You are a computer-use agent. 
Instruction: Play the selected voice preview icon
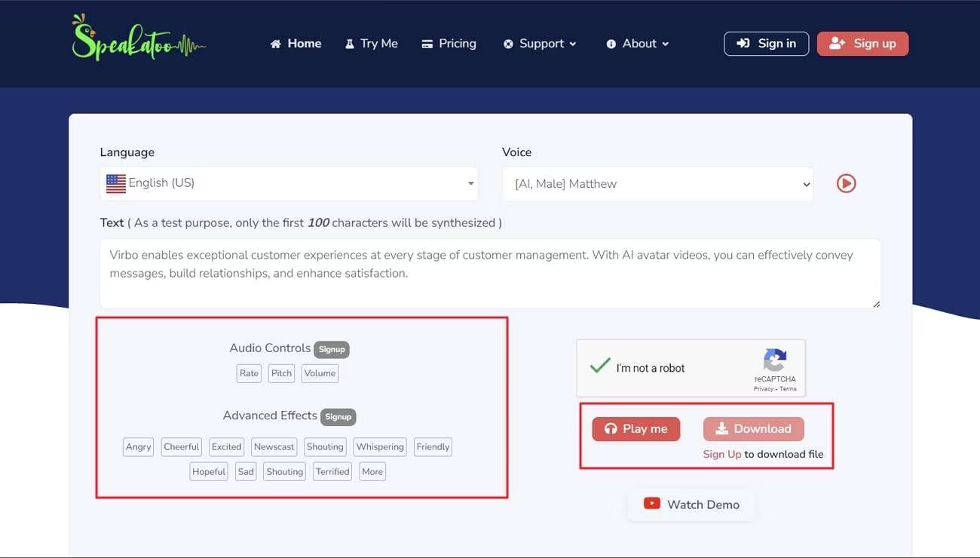pyautogui.click(x=846, y=183)
